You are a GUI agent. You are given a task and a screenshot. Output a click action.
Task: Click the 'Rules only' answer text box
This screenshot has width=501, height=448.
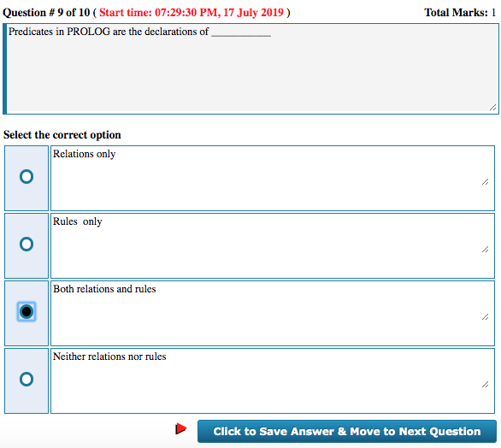[273, 245]
